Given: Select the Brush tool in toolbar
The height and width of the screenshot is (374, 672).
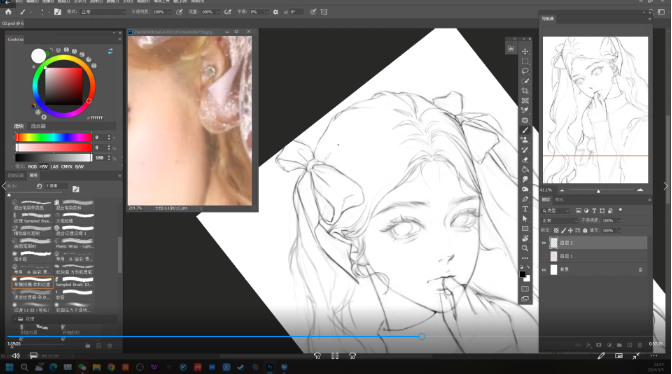Looking at the screenshot, I should (525, 130).
